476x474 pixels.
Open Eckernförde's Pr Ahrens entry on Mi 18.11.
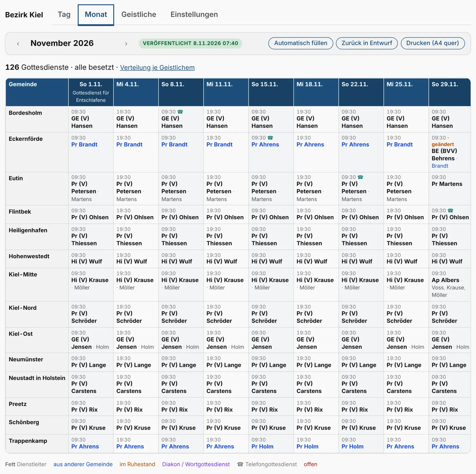(x=310, y=145)
